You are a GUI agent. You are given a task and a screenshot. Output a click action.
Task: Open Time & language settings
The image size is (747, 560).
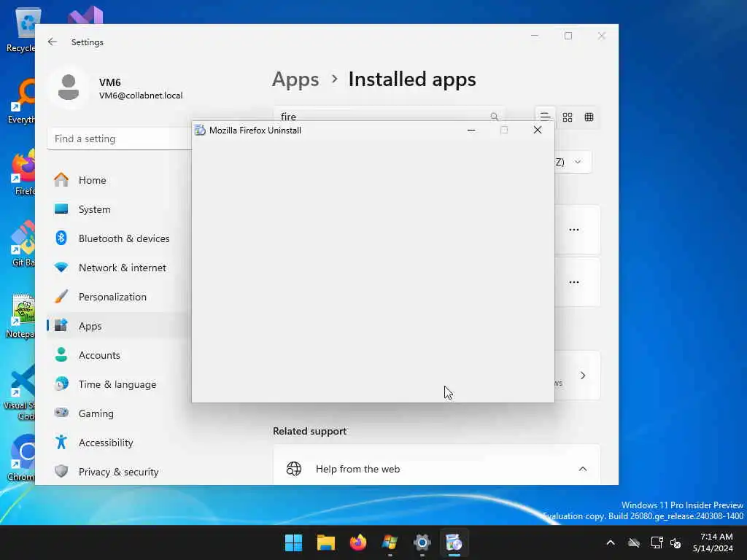(x=119, y=384)
